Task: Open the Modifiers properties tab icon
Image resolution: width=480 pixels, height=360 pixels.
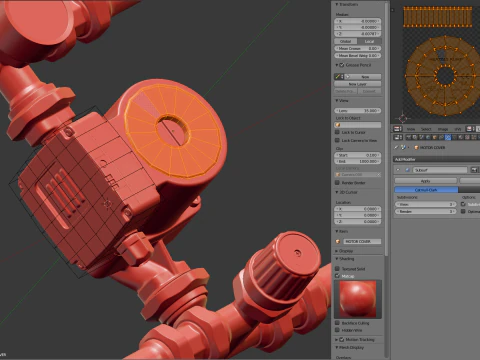Action: (x=448, y=137)
